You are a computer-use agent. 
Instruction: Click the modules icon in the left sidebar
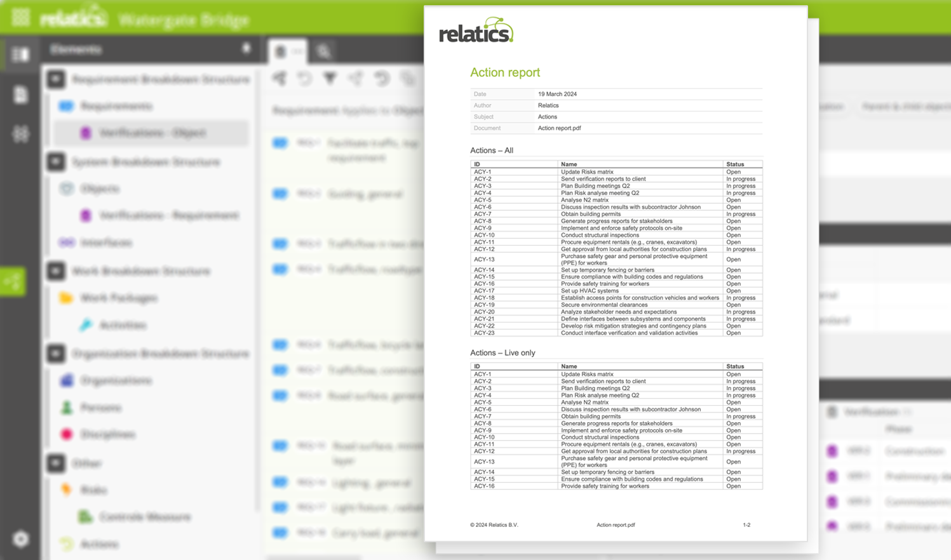[x=20, y=133]
